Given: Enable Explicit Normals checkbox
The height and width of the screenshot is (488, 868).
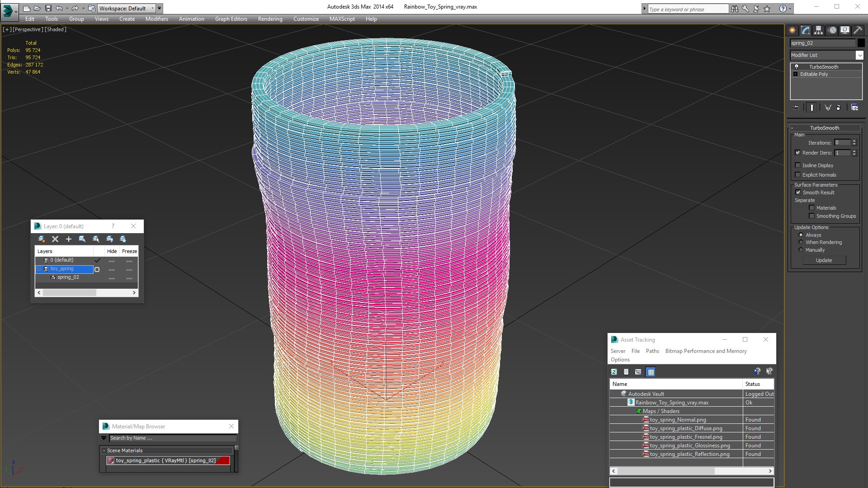Looking at the screenshot, I should click(797, 175).
